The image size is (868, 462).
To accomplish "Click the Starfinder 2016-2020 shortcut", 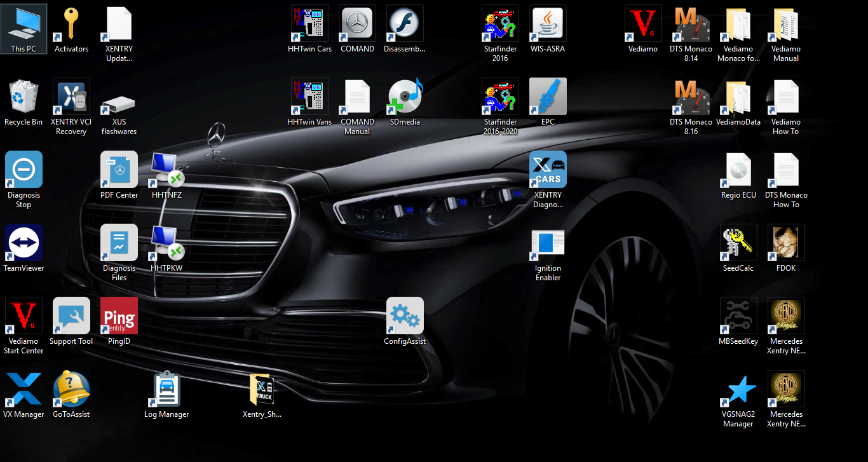I will (x=500, y=97).
